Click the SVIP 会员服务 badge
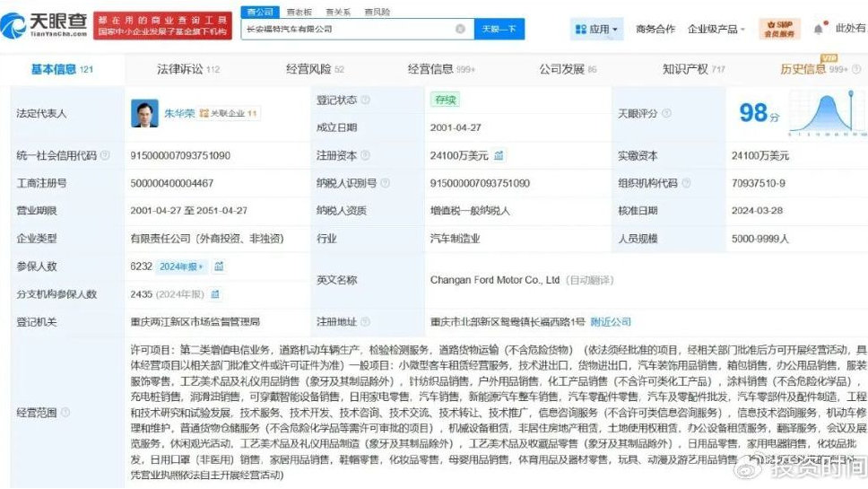 [x=779, y=29]
